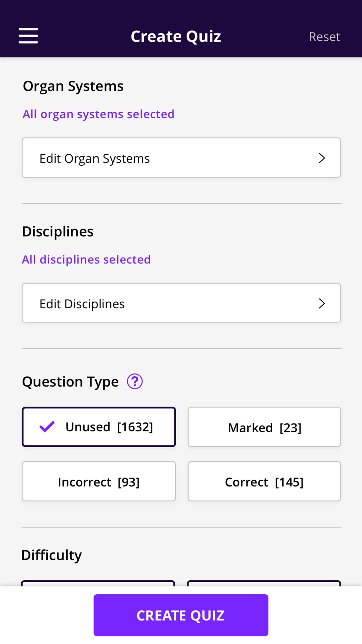Viewport: 362px width, 644px height.
Task: Click the Organ Systems section heading
Action: [x=73, y=86]
